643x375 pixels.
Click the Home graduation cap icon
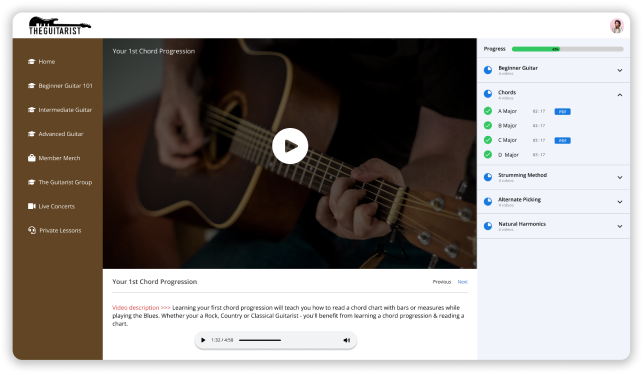(31, 62)
